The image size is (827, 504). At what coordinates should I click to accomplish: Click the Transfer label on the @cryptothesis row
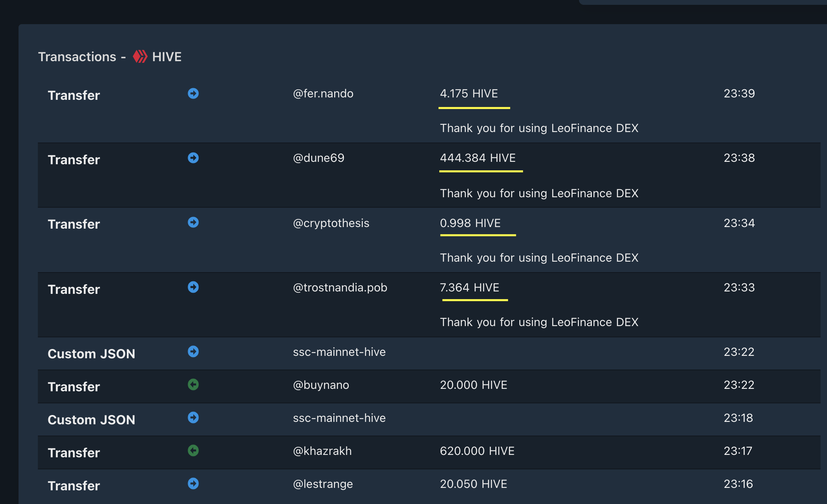[x=74, y=224]
